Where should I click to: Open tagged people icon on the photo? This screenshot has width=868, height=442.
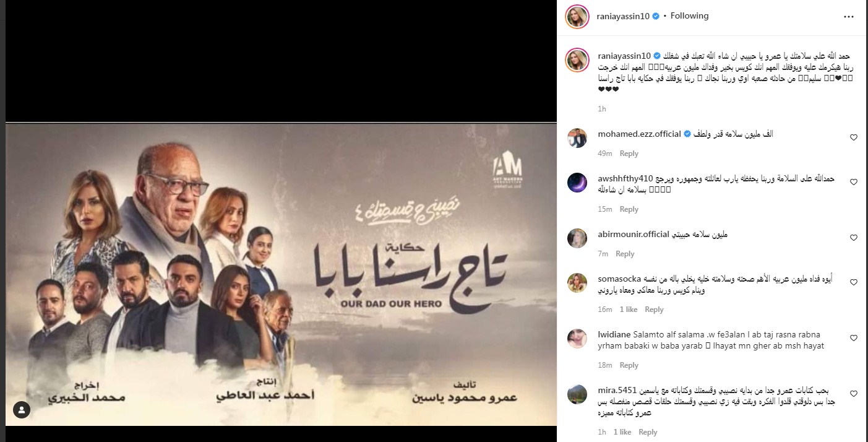[22, 409]
